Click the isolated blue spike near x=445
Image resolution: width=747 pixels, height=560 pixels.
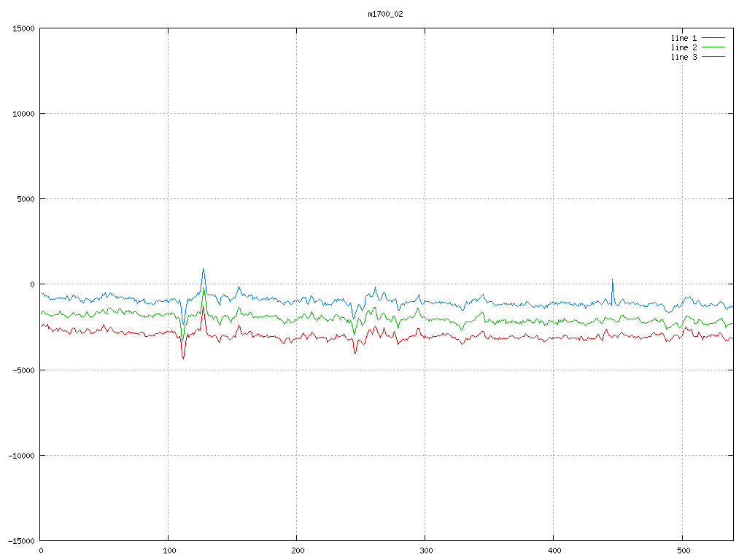[612, 291]
